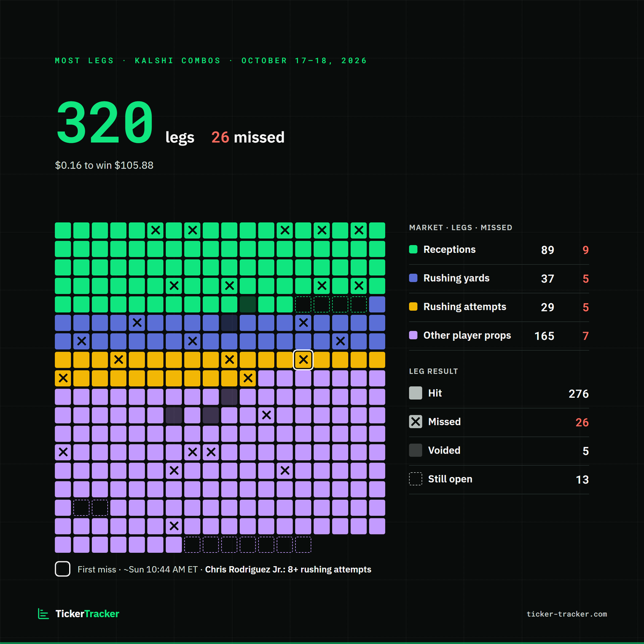Image resolution: width=644 pixels, height=644 pixels.
Task: Click the X-marked Missed legend icon
Action: coord(416,422)
